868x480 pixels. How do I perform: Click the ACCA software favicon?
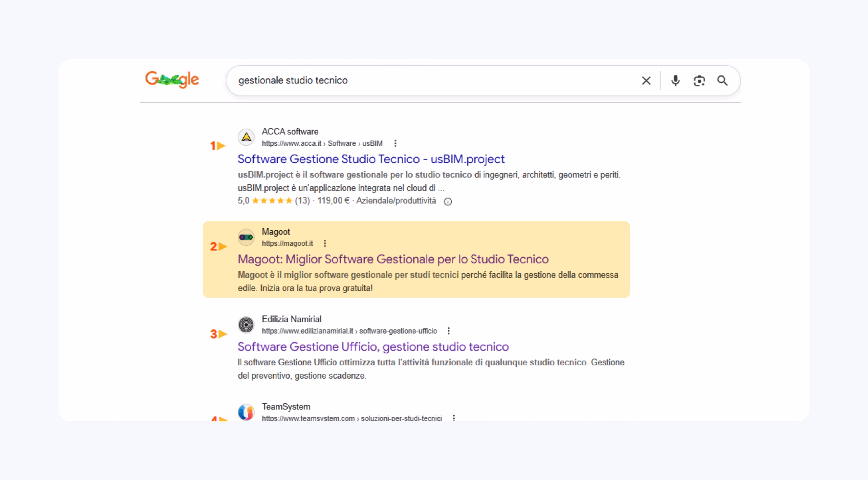(246, 137)
